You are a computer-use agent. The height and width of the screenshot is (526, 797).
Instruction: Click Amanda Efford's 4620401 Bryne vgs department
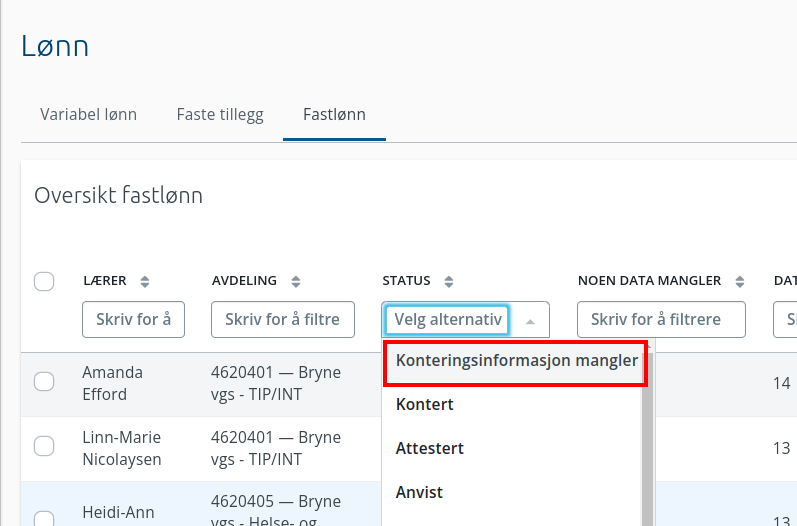point(276,383)
